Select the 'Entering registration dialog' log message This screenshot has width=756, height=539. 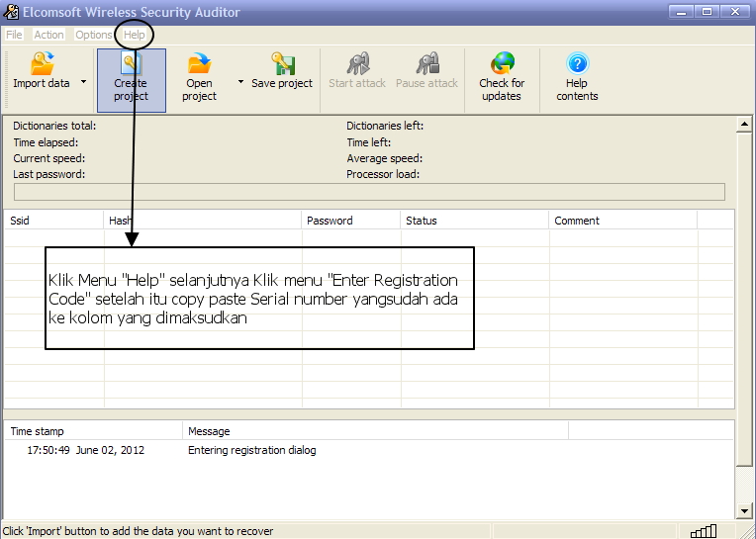coord(251,450)
